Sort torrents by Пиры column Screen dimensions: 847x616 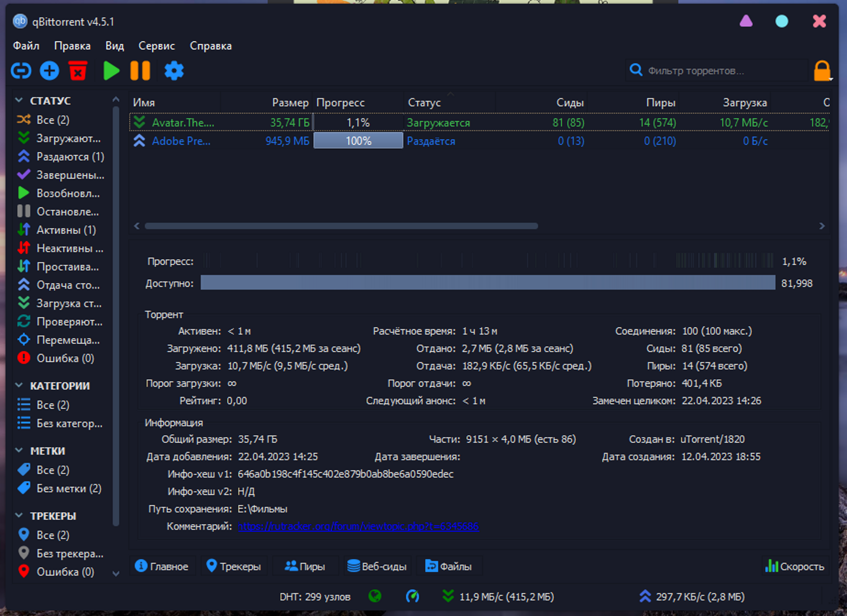(633, 102)
